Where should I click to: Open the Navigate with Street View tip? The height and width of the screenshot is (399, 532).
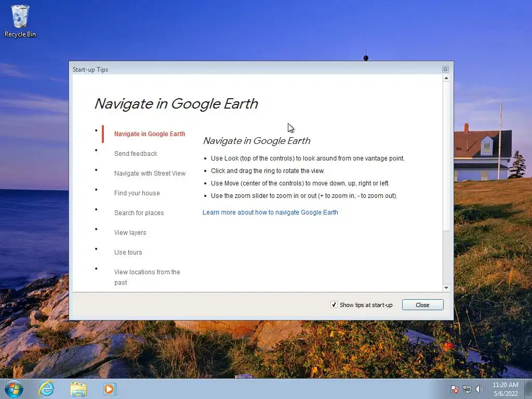[x=150, y=174]
